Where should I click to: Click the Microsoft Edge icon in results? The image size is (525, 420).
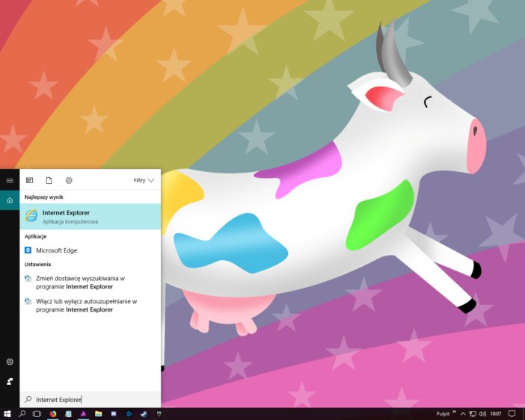coord(28,250)
